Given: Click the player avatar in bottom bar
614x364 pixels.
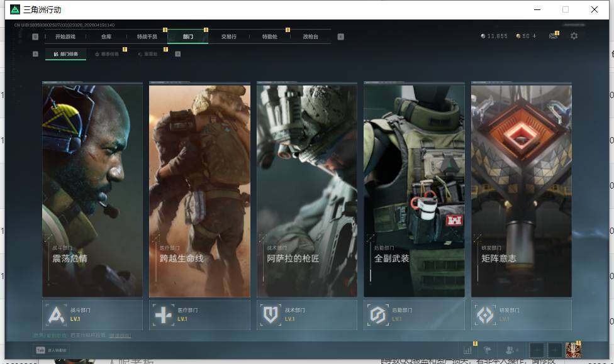Looking at the screenshot, I should [x=572, y=350].
